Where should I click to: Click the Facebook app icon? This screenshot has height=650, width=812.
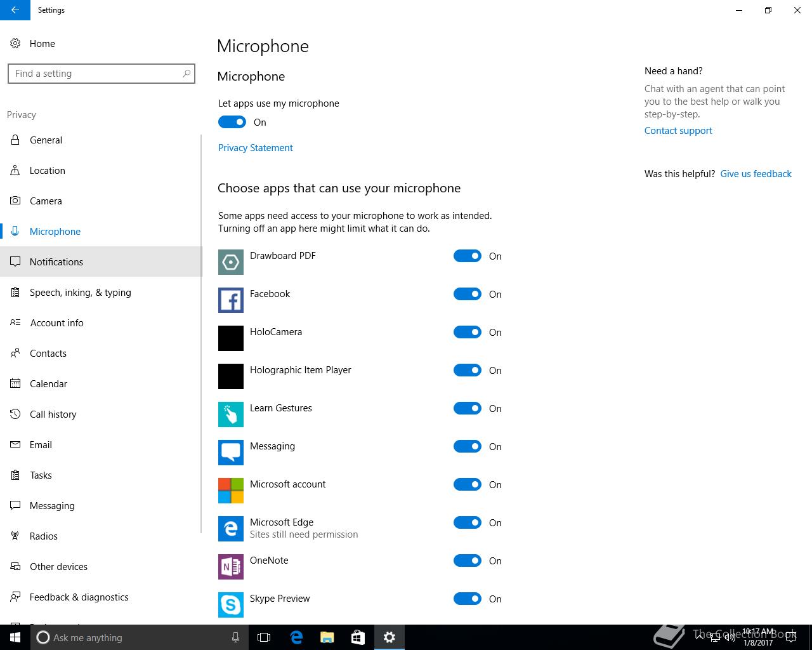pos(231,300)
